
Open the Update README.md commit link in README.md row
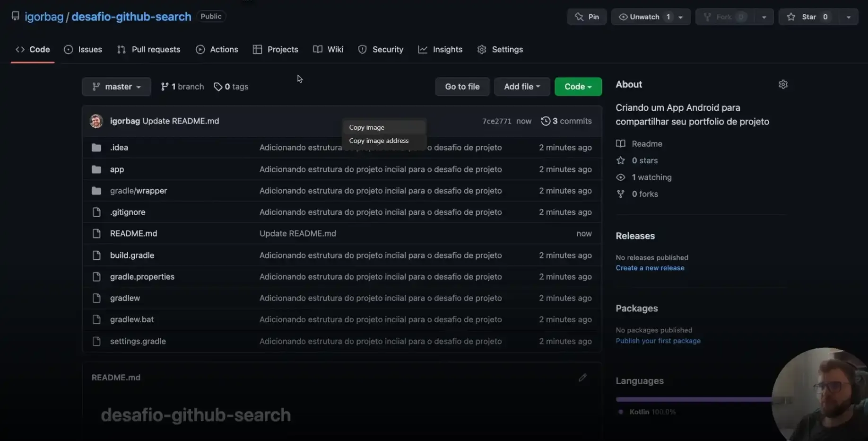coord(298,233)
